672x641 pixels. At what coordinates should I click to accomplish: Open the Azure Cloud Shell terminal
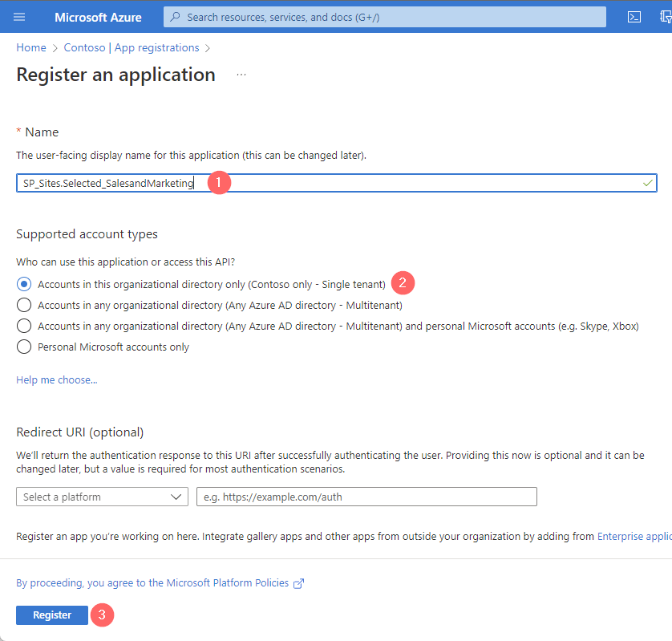[634, 16]
